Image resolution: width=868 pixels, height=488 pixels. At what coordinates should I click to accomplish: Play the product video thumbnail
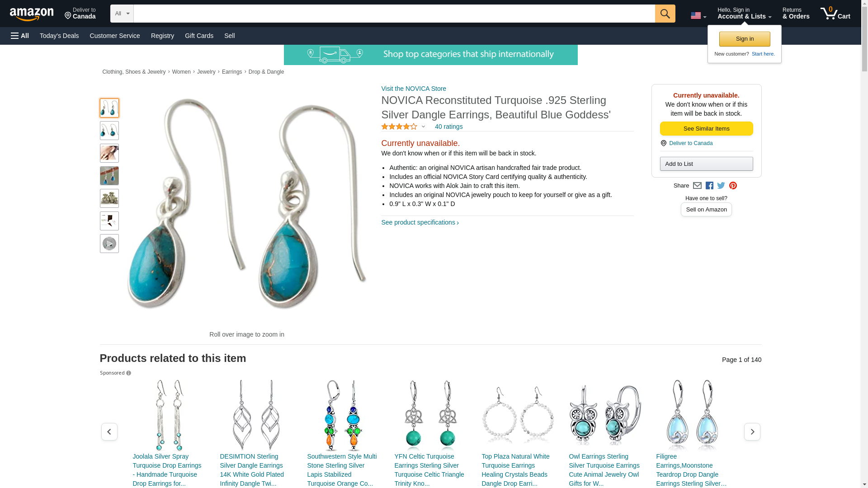pos(109,244)
